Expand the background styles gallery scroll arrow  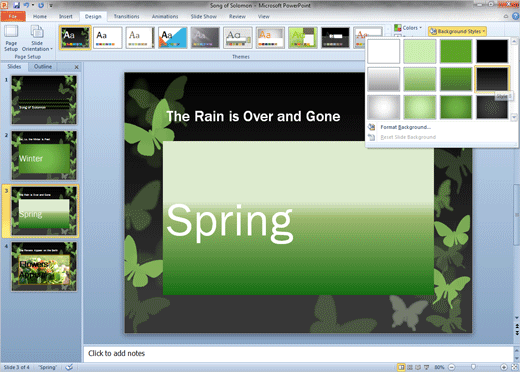(514, 117)
